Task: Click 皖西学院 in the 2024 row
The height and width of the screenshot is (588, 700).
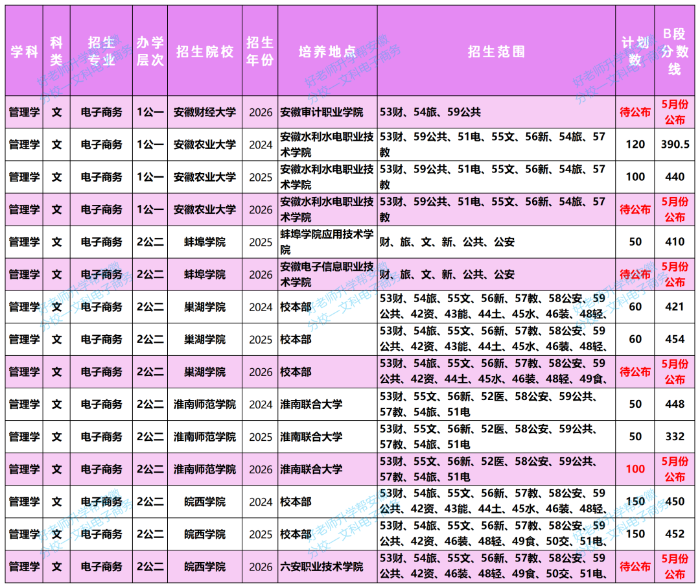Action: (205, 502)
